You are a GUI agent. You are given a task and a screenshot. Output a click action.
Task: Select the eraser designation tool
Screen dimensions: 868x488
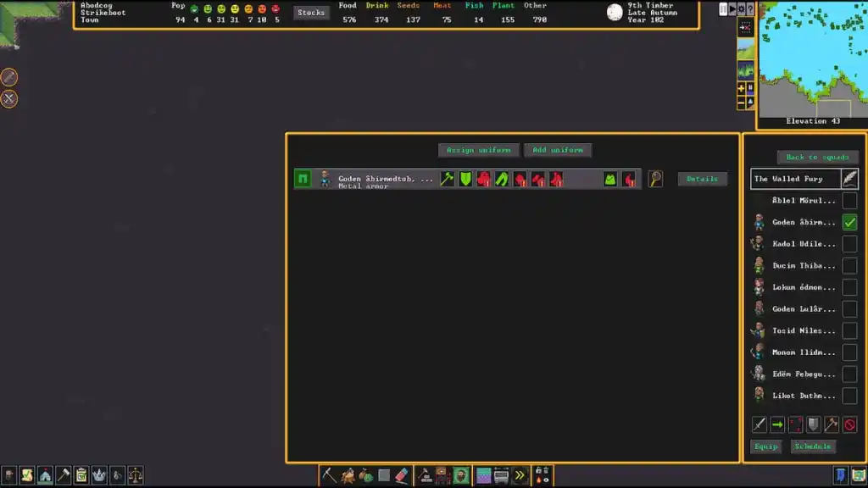click(402, 475)
